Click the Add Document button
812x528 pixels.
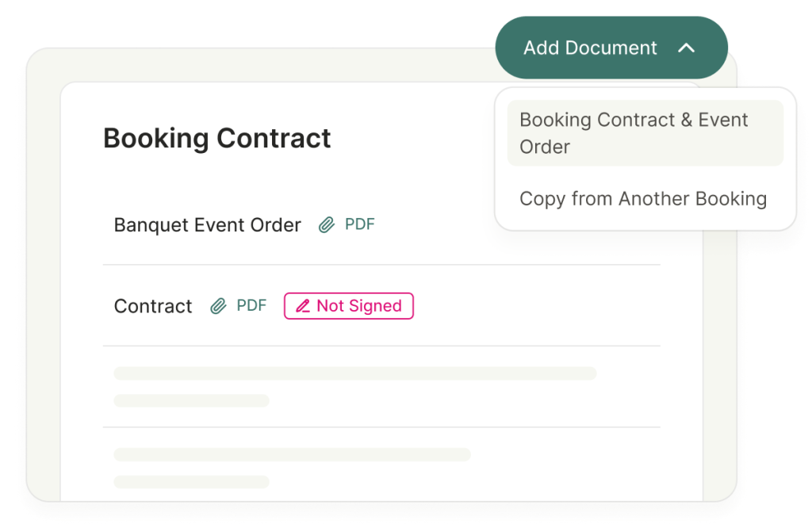click(611, 48)
